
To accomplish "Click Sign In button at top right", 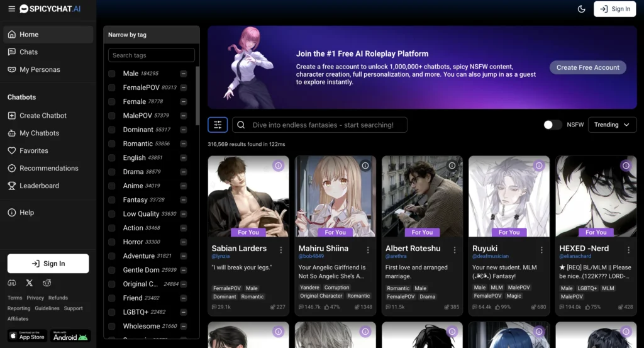I will 614,9.
